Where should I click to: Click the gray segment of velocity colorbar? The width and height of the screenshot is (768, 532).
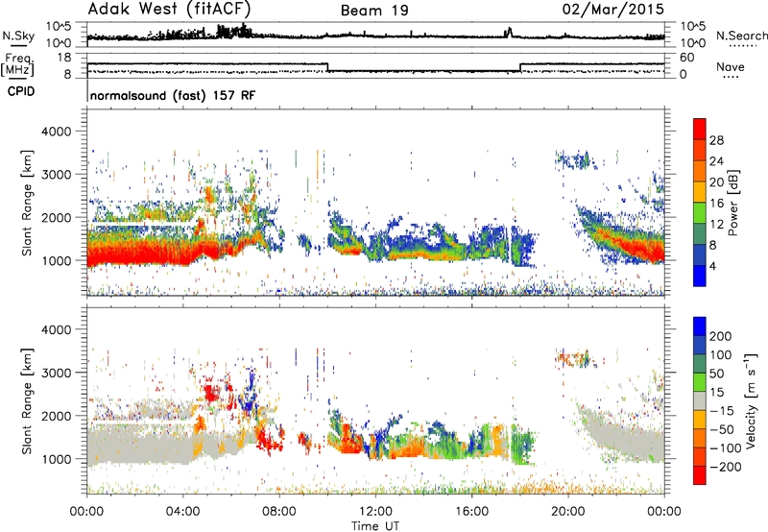[x=700, y=400]
